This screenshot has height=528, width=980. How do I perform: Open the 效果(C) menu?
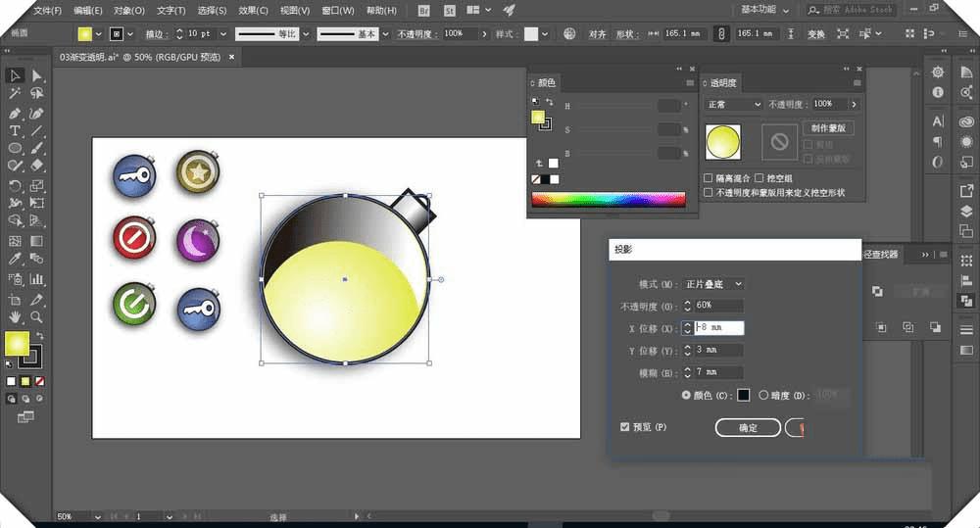253,11
